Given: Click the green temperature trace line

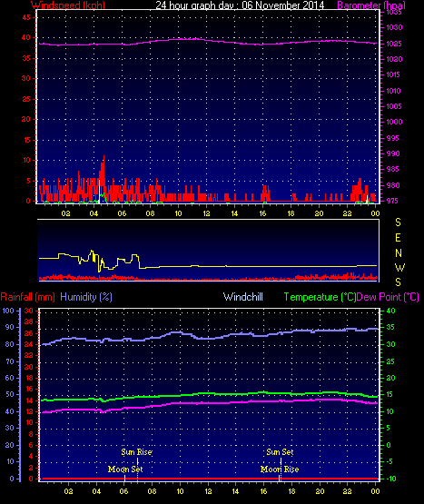Looking at the screenshot, I should point(208,394).
